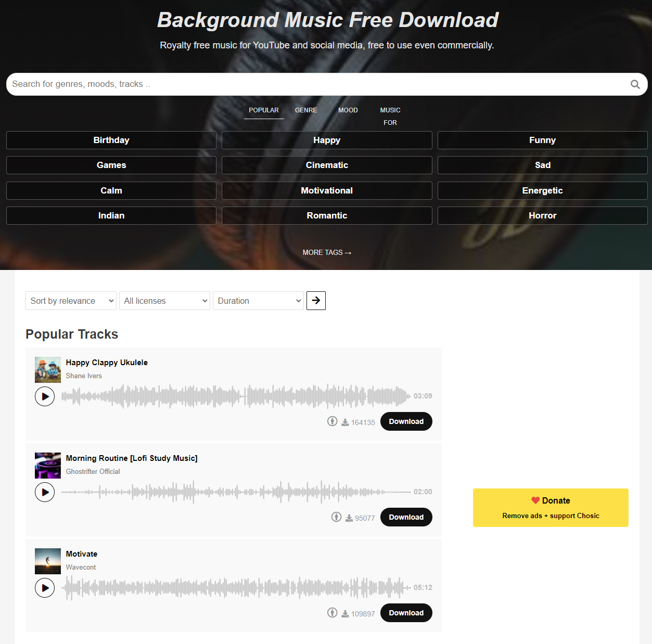
Task: Switch to the Mood tab
Action: 348,110
